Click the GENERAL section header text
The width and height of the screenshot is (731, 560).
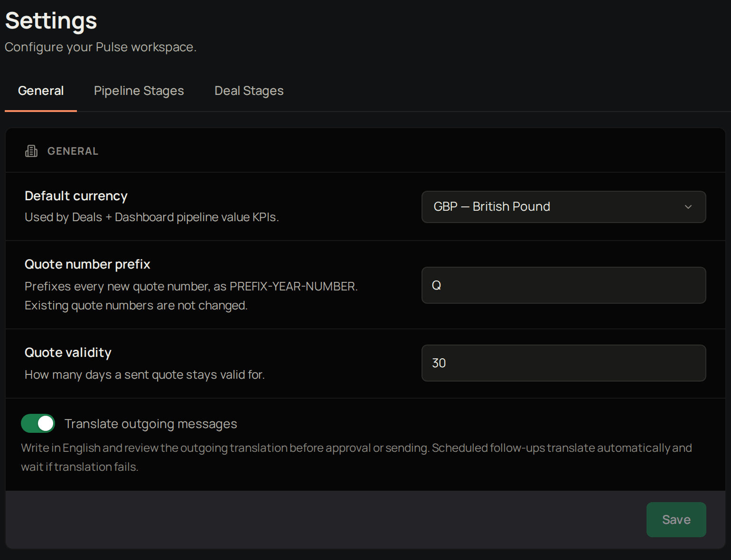pyautogui.click(x=73, y=151)
